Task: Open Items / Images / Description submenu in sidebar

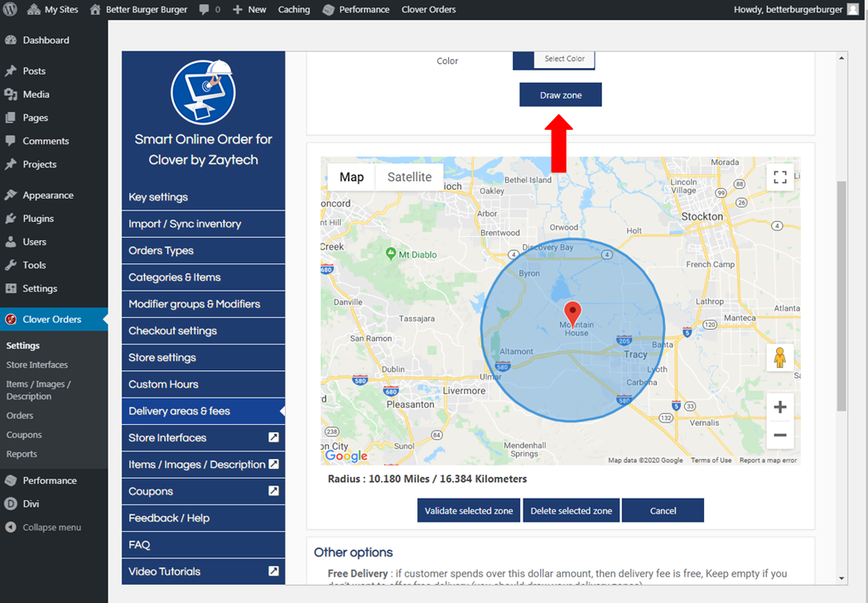Action: (38, 390)
